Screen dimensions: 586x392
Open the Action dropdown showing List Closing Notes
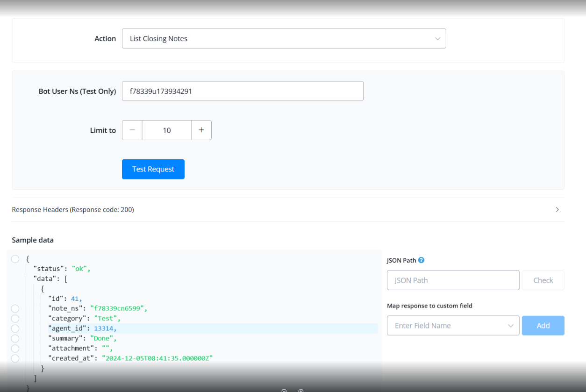click(x=284, y=39)
